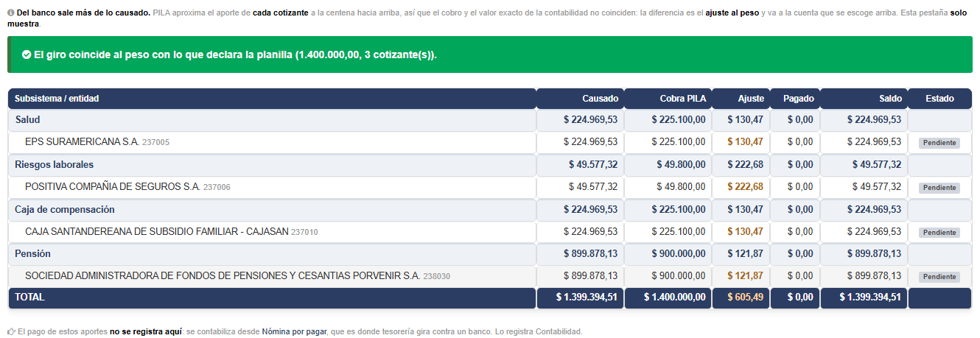
Task: Click 'CAJA SANTANDEREANA DE SUBSIDIO FAMILIAR - CAJASAN'
Action: 157,231
